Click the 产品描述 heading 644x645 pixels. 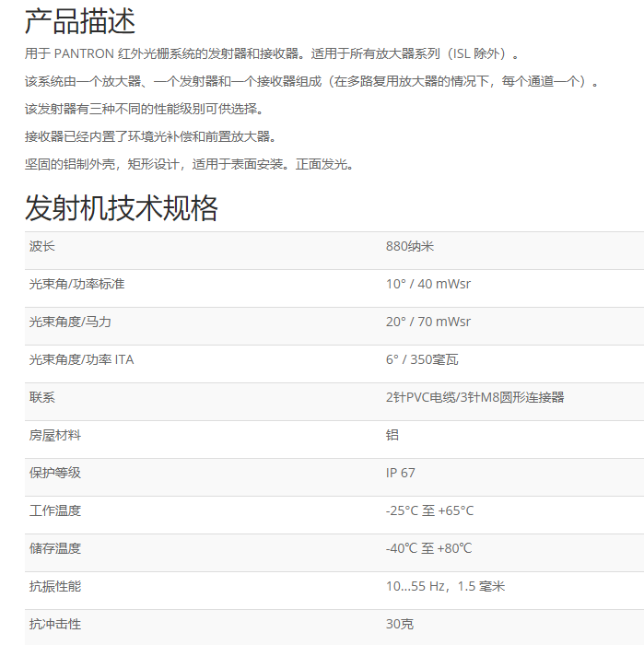[x=79, y=20]
